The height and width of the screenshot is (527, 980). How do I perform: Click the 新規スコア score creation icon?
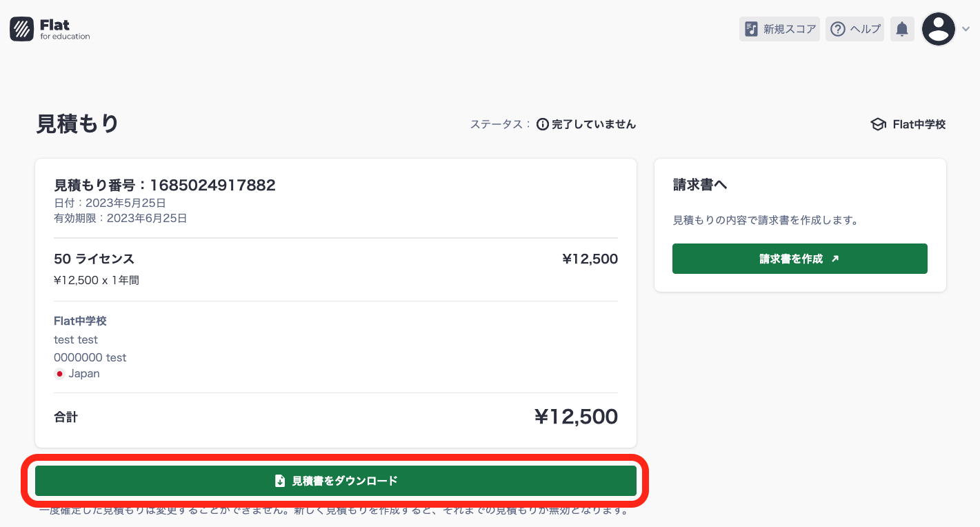pyautogui.click(x=750, y=28)
